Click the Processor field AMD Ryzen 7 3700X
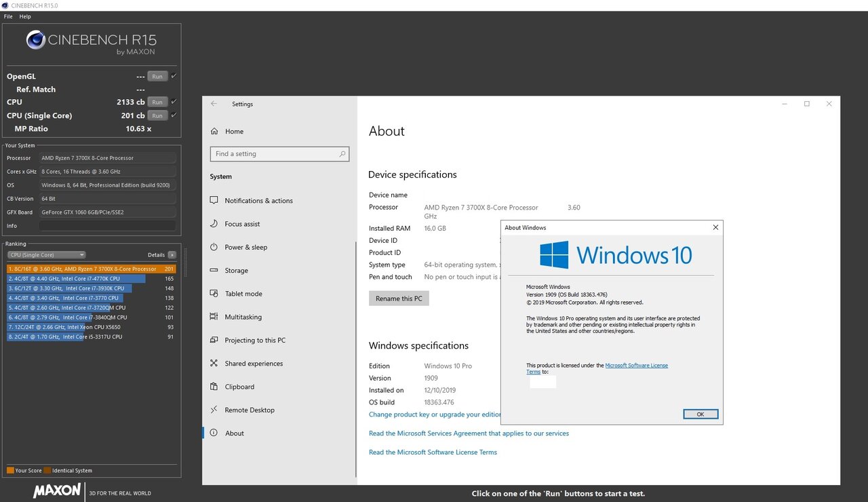The height and width of the screenshot is (502, 868). click(107, 158)
